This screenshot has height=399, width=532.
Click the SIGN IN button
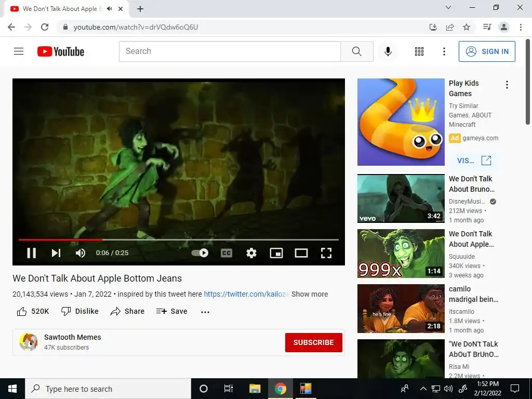pyautogui.click(x=487, y=51)
